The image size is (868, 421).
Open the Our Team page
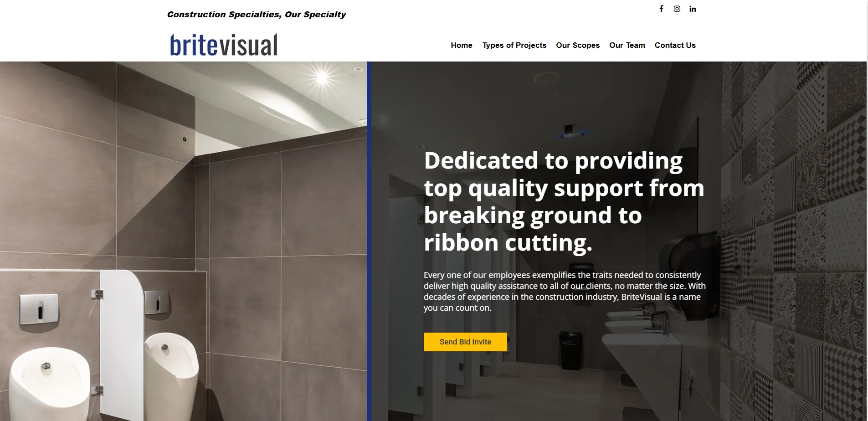(x=627, y=45)
